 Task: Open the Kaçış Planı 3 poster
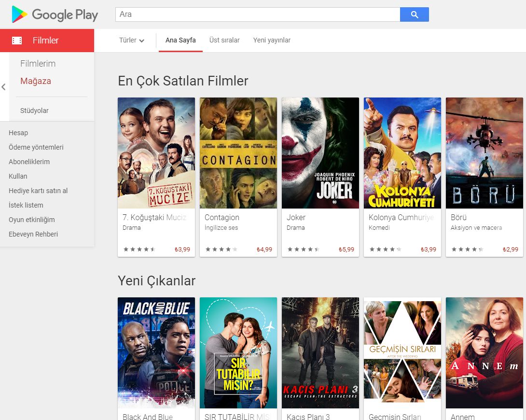320,353
